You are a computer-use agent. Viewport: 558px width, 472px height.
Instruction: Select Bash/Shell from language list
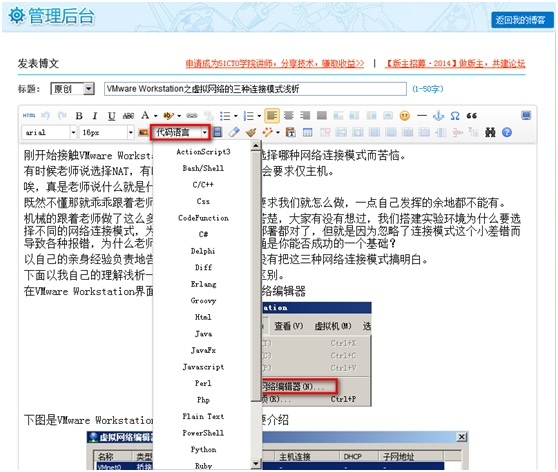[203, 168]
